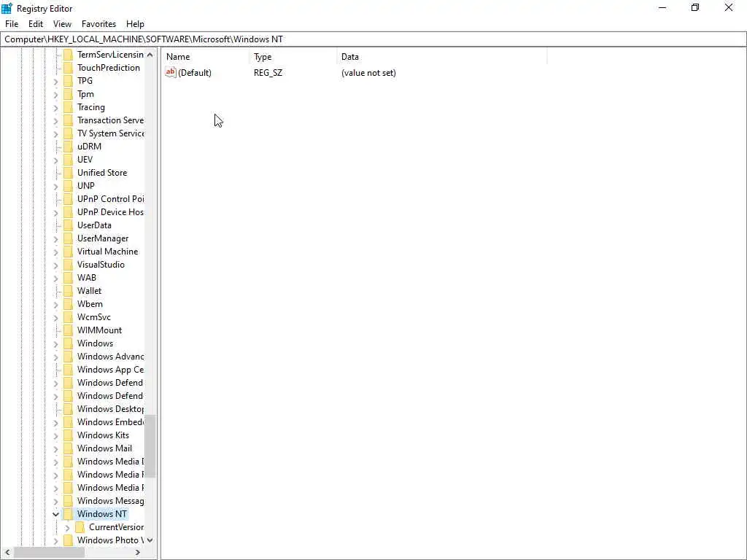Select the TermServLicensing key label
The width and height of the screenshot is (747, 560).
[x=111, y=54]
